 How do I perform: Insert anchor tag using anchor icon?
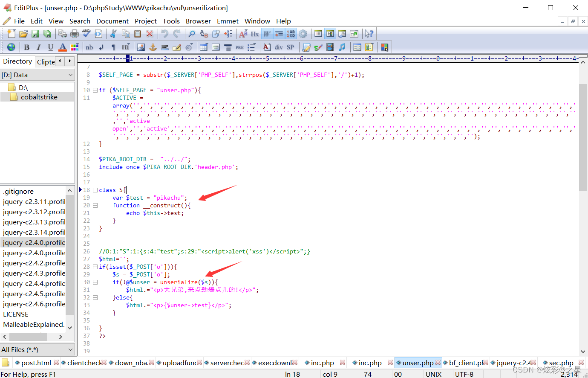click(153, 47)
